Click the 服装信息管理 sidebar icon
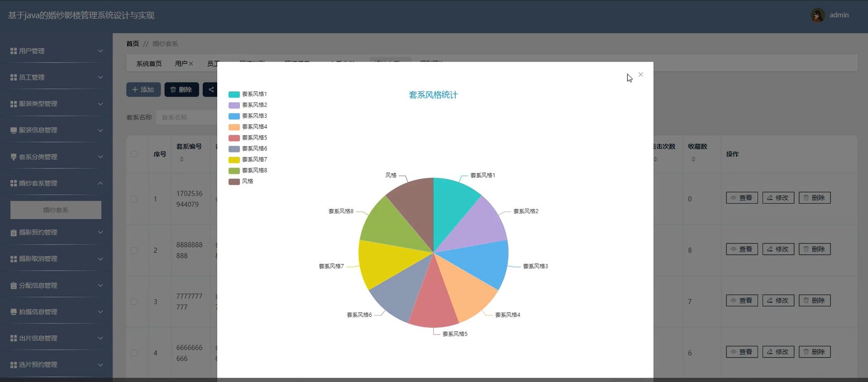The width and height of the screenshot is (868, 382). (14, 130)
